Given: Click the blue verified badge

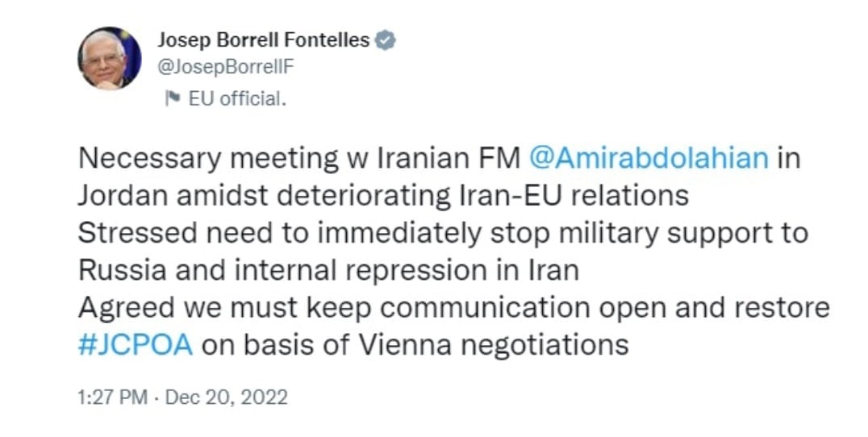Looking at the screenshot, I should click(x=386, y=40).
